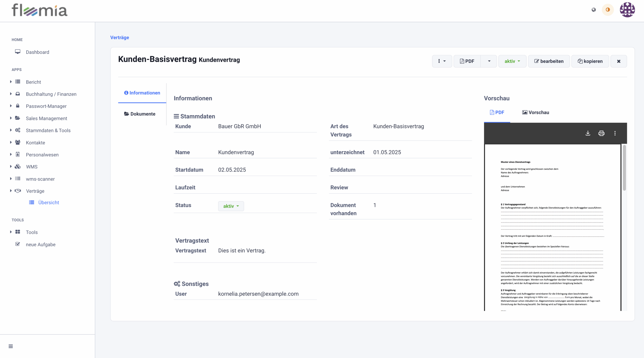Click the PDF preview vertical scrollbar
The width and height of the screenshot is (644, 358).
pyautogui.click(x=624, y=168)
